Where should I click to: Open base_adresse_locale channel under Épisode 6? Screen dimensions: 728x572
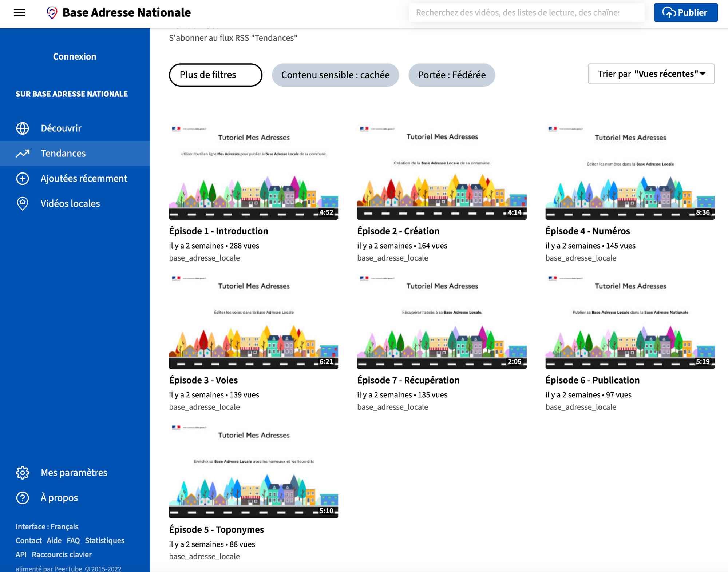click(x=581, y=407)
